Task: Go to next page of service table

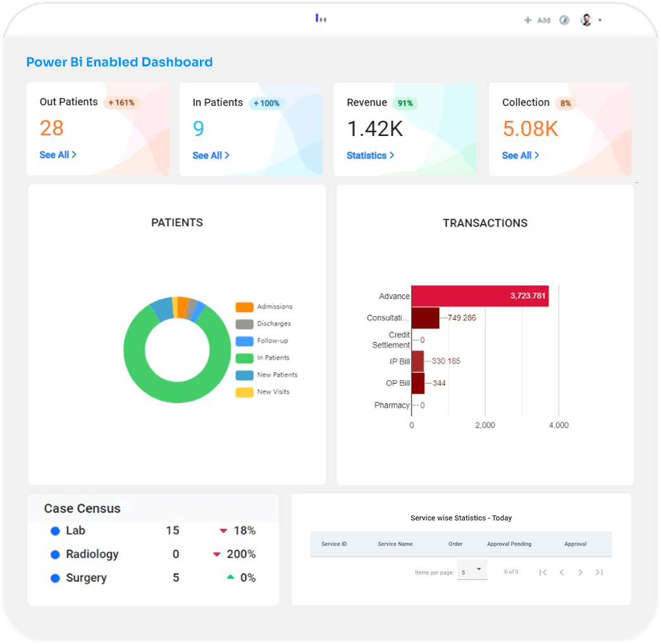Action: click(580, 573)
